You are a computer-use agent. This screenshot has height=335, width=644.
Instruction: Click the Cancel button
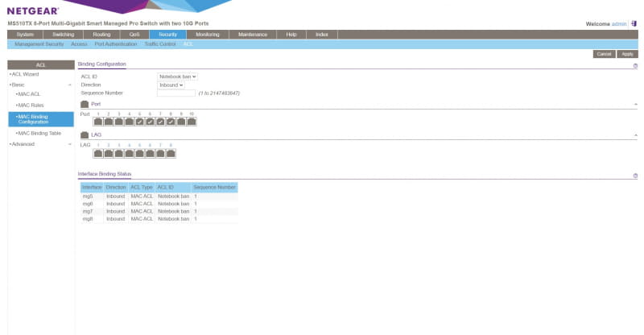tap(605, 54)
